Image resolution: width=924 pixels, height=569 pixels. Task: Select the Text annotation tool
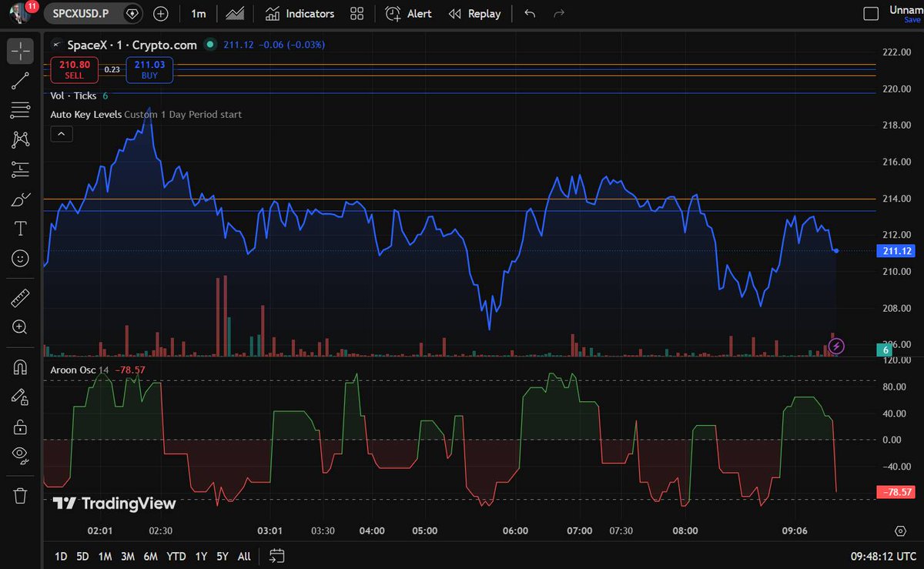(x=20, y=229)
